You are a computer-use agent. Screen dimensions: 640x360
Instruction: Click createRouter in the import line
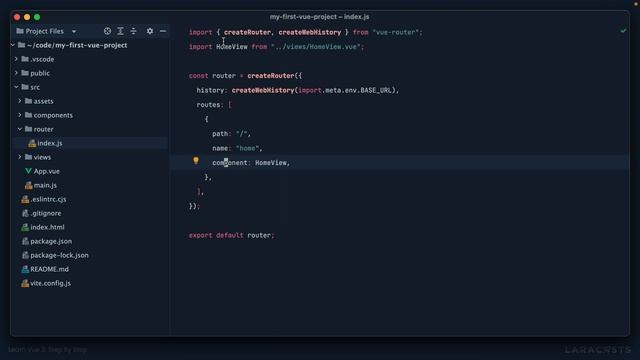point(247,32)
